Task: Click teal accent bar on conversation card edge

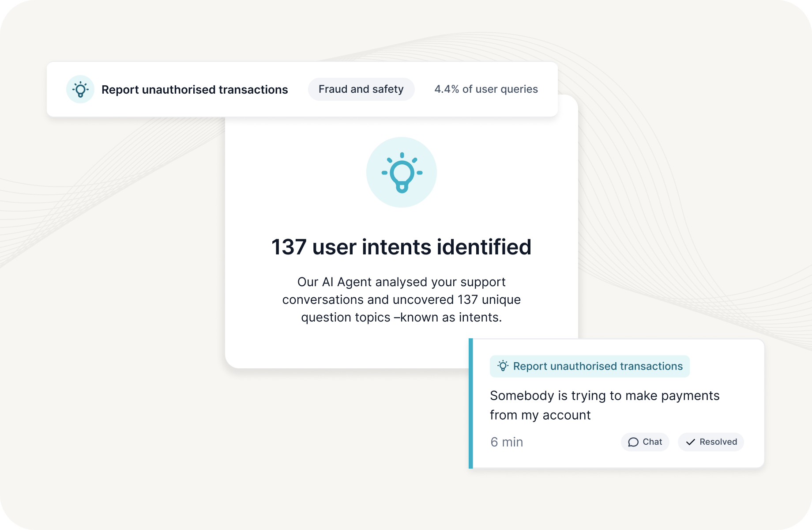Action: click(471, 403)
